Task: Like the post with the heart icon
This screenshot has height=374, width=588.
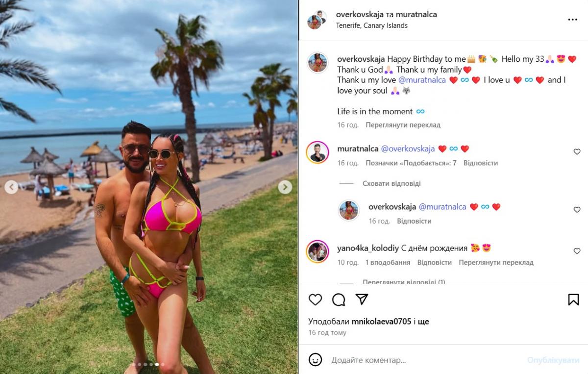Action: 315,299
